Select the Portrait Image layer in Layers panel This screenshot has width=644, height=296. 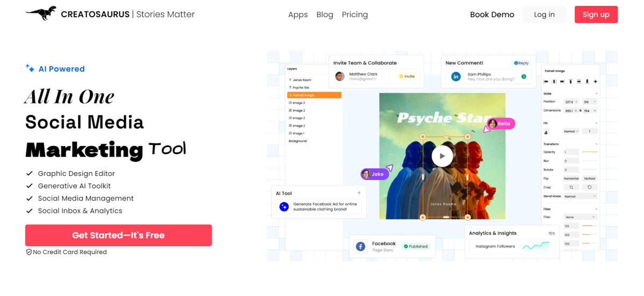[x=314, y=95]
